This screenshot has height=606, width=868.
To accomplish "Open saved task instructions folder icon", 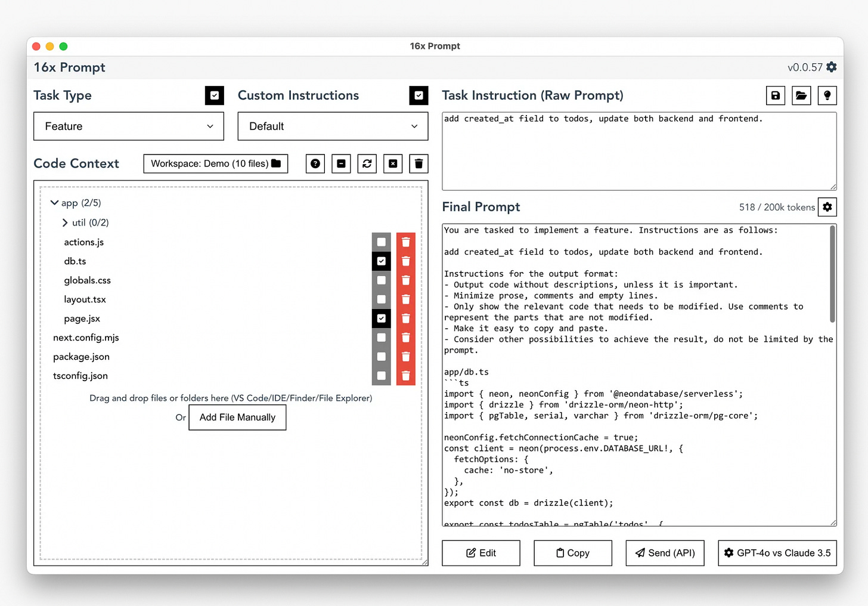I will point(801,95).
